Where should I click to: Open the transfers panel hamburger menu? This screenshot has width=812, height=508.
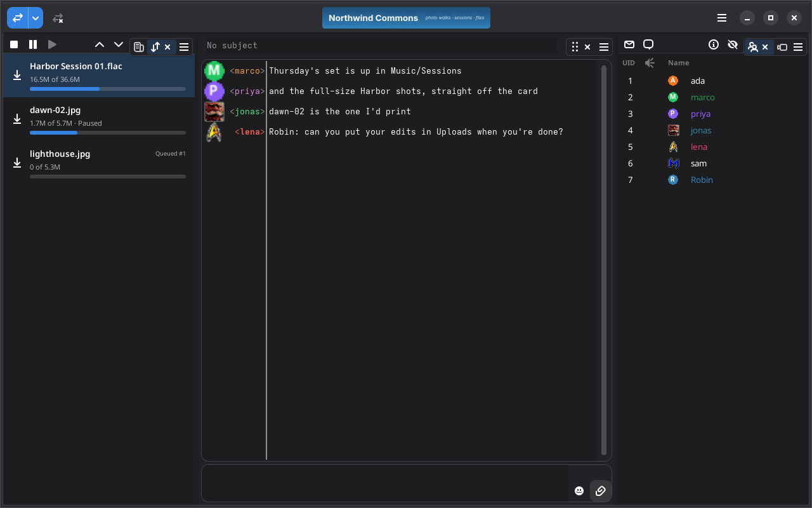[184, 47]
